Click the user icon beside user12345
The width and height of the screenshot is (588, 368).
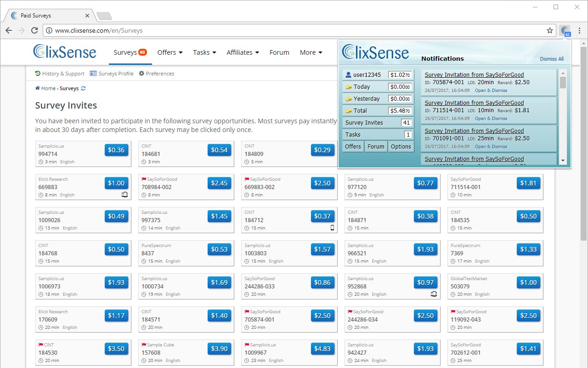[348, 75]
